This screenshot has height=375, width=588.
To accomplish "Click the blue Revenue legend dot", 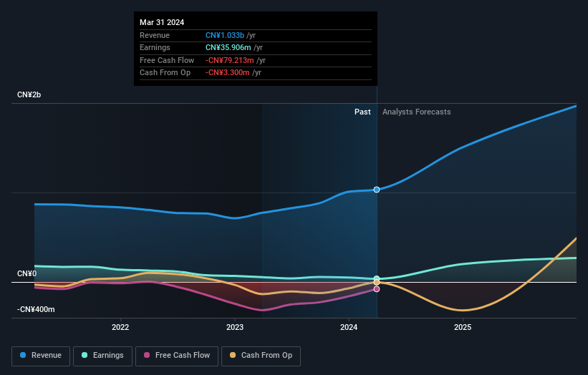I will pos(23,355).
